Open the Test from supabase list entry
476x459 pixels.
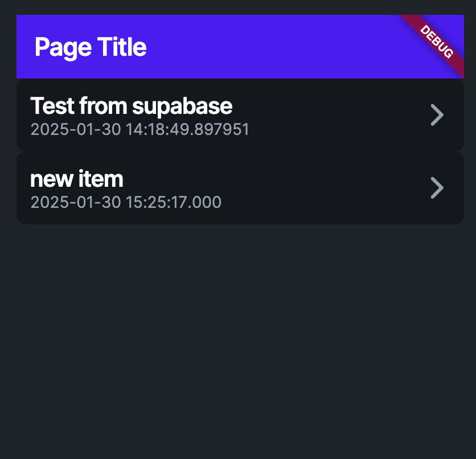pyautogui.click(x=240, y=115)
